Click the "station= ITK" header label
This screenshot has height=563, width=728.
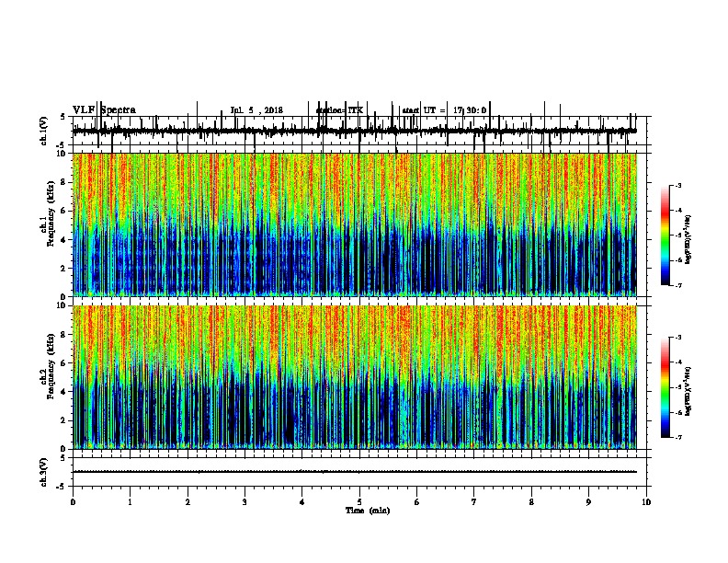pyautogui.click(x=339, y=110)
